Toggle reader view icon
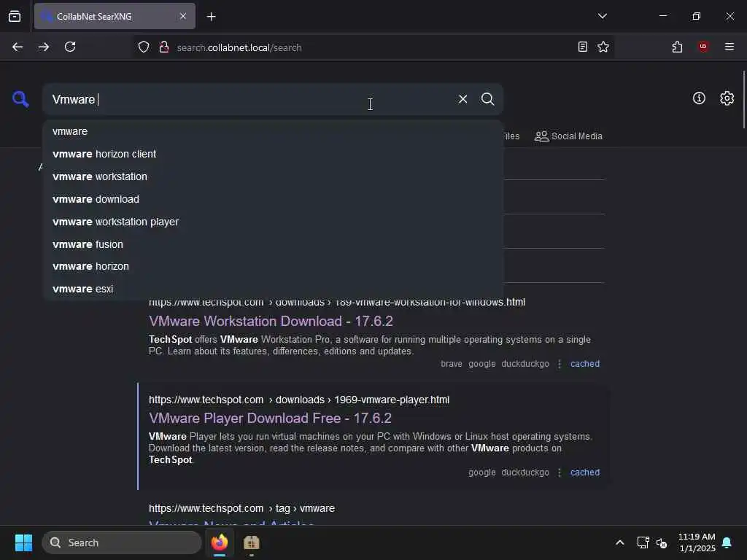Image resolution: width=747 pixels, height=560 pixels. (582, 47)
